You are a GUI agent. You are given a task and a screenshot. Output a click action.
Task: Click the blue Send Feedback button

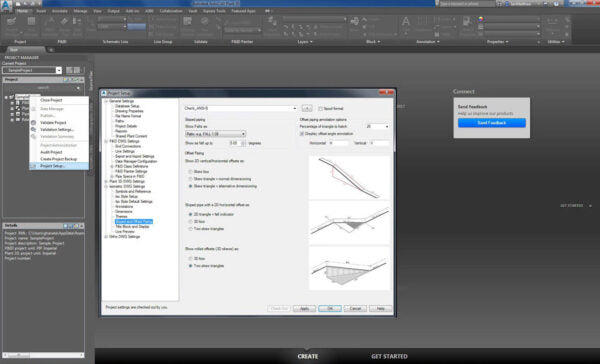click(492, 122)
